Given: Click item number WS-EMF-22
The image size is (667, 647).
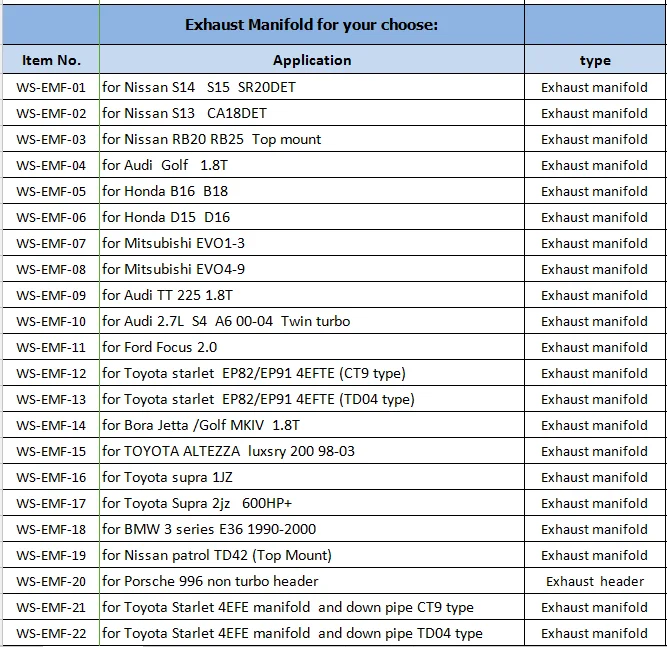Looking at the screenshot, I should pyautogui.click(x=50, y=633).
